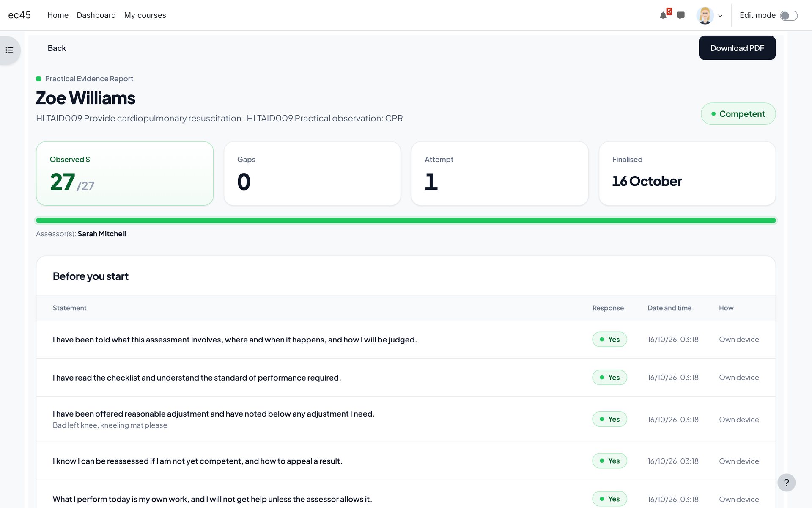Expand the user menu chevron
This screenshot has height=508, width=812.
point(720,16)
